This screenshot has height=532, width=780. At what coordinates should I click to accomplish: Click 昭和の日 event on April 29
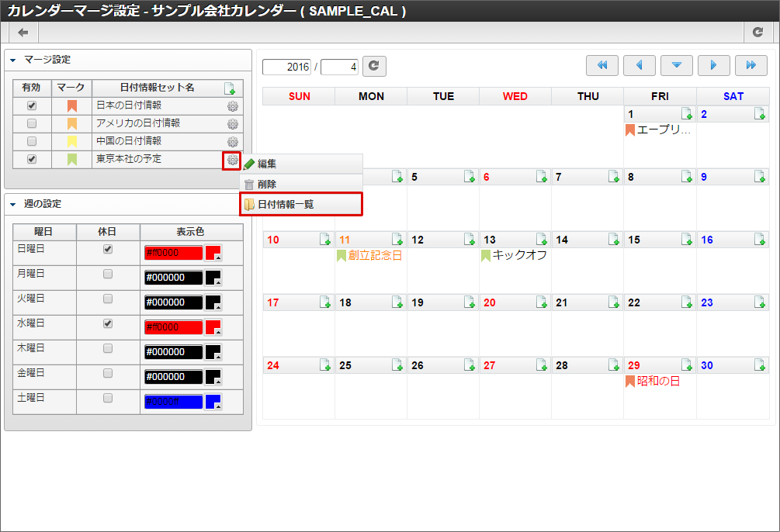[657, 382]
